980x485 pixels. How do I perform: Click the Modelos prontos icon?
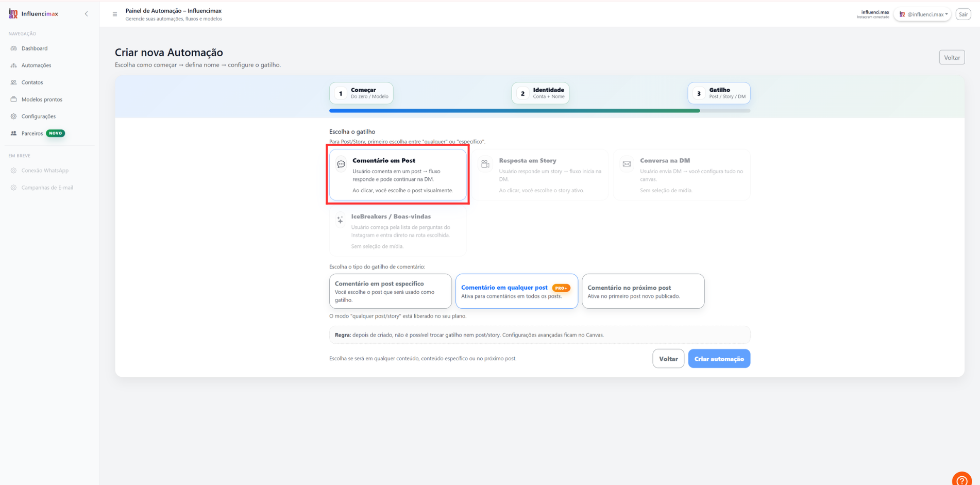click(x=14, y=99)
